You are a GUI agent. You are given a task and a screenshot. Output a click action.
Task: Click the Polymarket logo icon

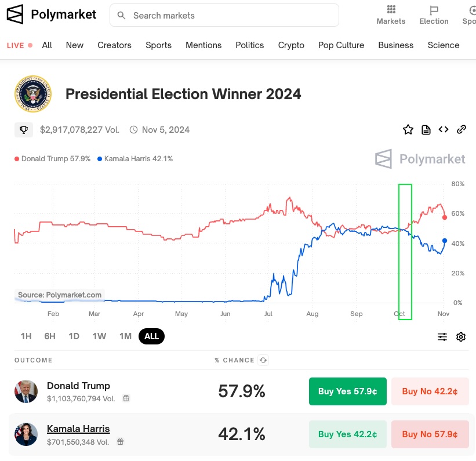(15, 14)
